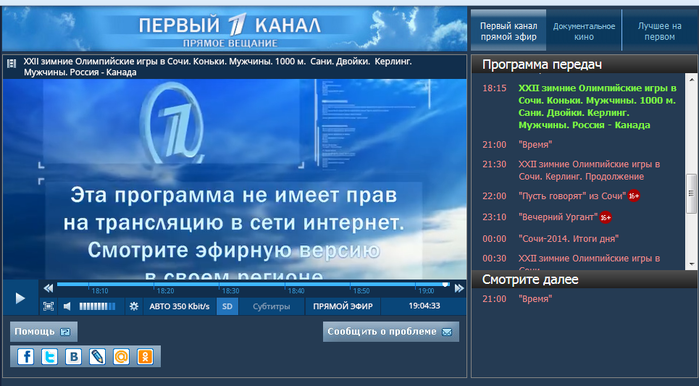Share on Odnoklassniki icon
The width and height of the screenshot is (699, 386).
tap(145, 357)
